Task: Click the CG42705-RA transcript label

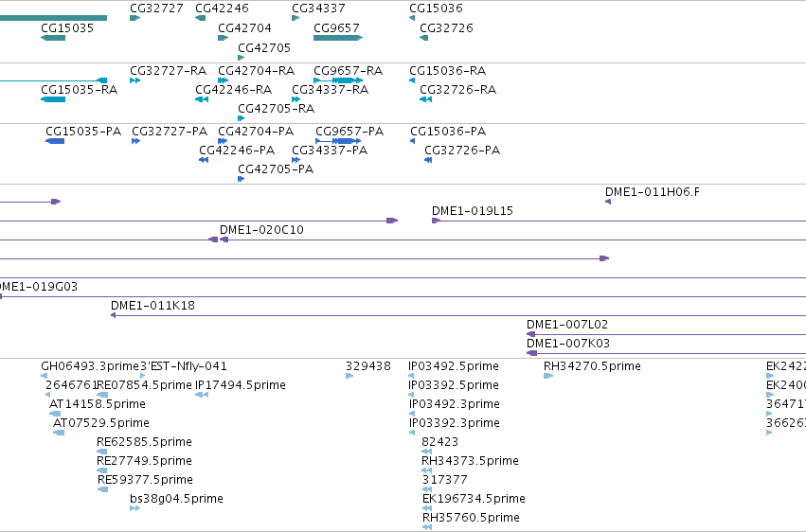Action: [276, 109]
